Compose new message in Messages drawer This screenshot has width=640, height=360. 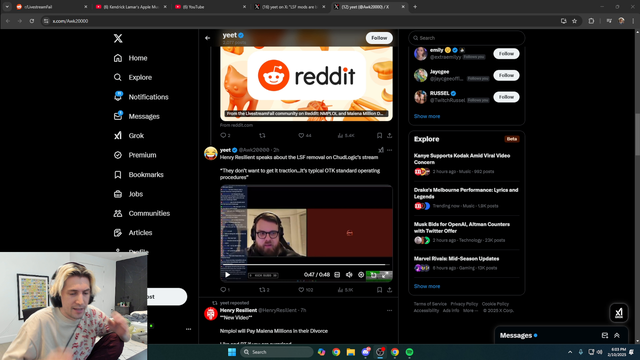point(605,336)
